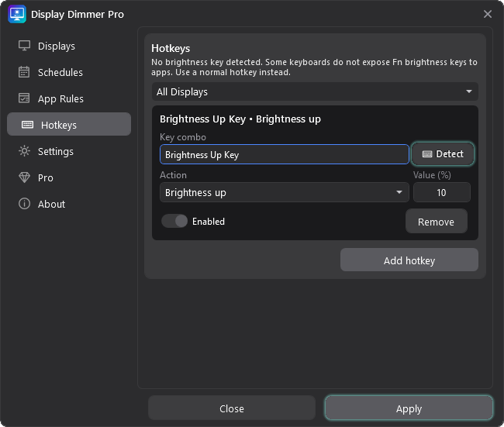Click the Hotkeys keyboard icon in the sidebar
504x427 pixels.
(27, 125)
